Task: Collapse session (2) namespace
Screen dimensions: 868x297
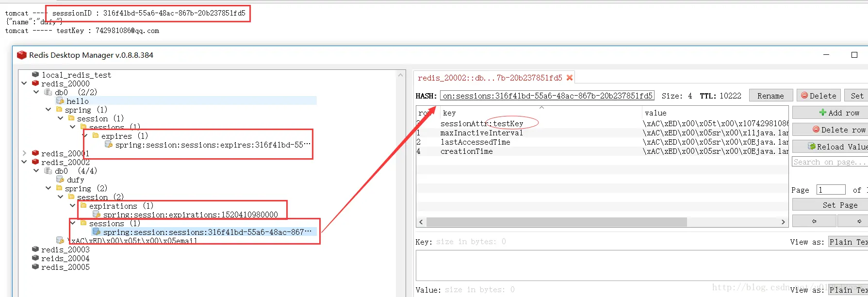Action: [61, 197]
